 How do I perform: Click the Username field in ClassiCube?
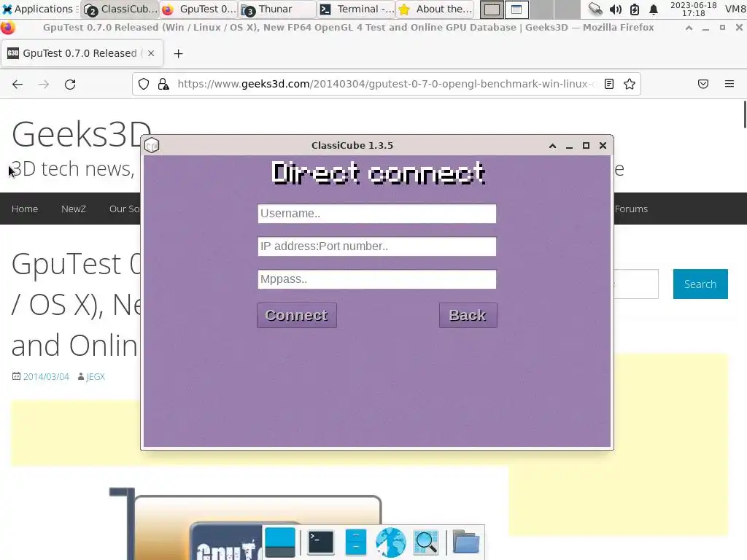click(x=377, y=214)
